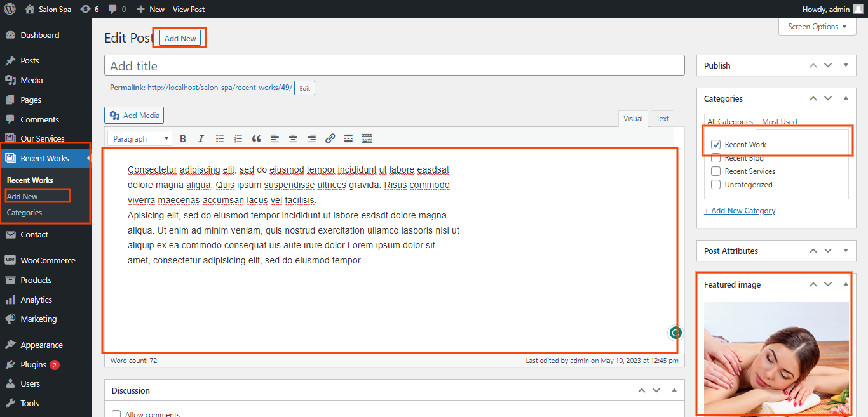Open the Paragraph format dropdown
Viewport: 868px width, 417px height.
point(140,138)
